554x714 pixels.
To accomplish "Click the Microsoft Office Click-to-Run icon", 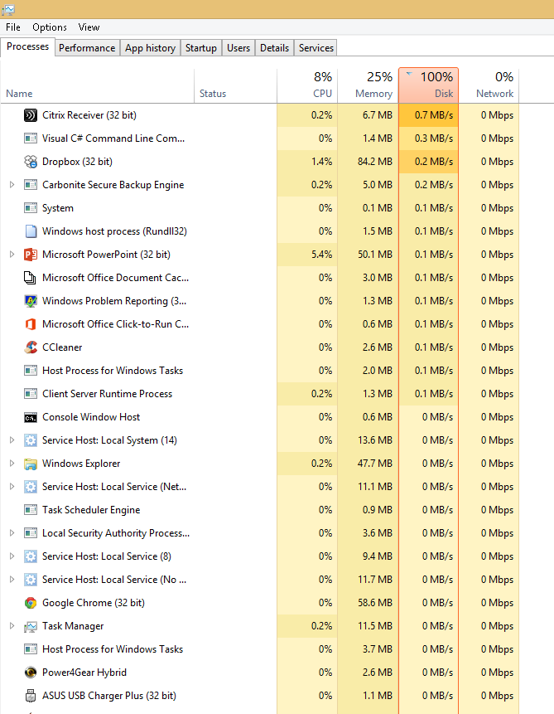I will click(30, 324).
